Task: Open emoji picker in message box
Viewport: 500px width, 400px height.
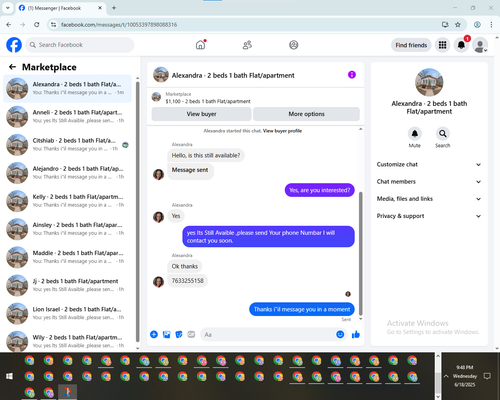Action: coord(340,334)
